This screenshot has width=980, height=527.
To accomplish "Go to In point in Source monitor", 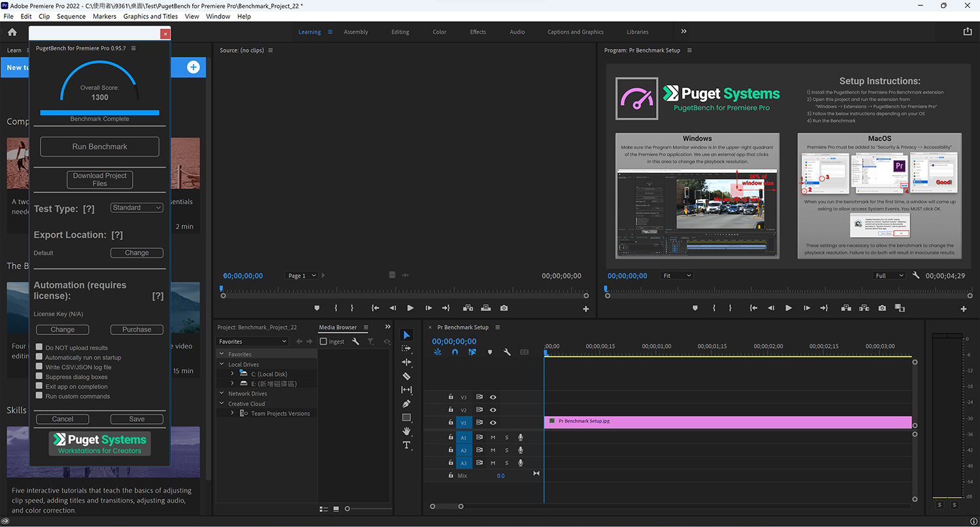I will pos(375,308).
